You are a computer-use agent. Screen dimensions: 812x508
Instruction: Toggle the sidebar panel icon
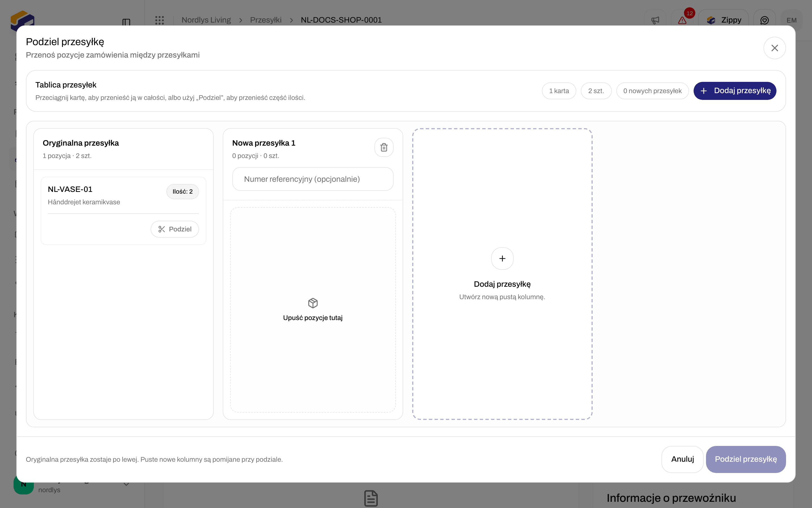click(126, 22)
